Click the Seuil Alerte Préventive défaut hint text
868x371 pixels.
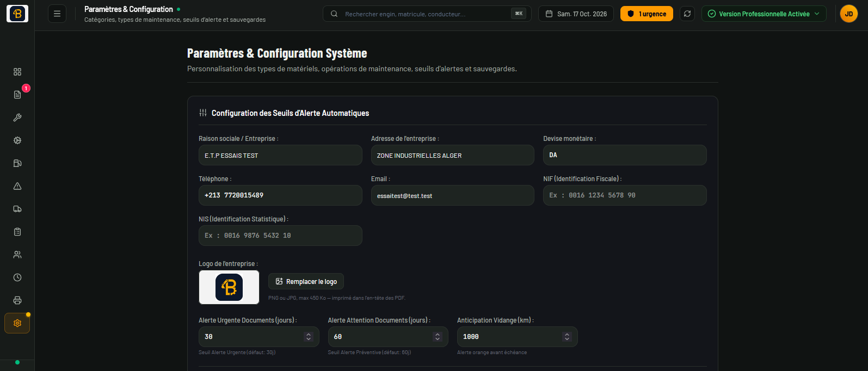[x=370, y=353]
